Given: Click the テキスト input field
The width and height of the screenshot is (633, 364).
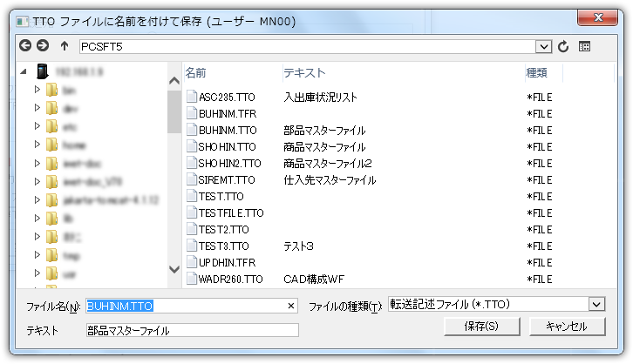Looking at the screenshot, I should (192, 330).
